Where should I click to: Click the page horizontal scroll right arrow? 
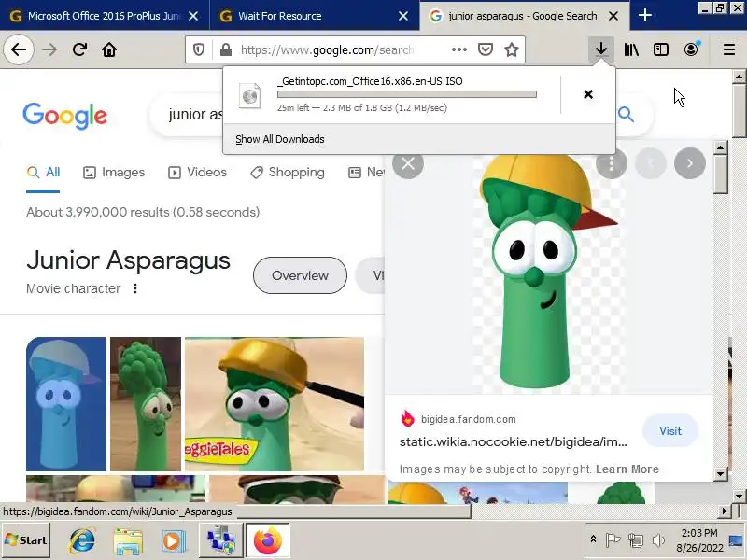pos(725,511)
